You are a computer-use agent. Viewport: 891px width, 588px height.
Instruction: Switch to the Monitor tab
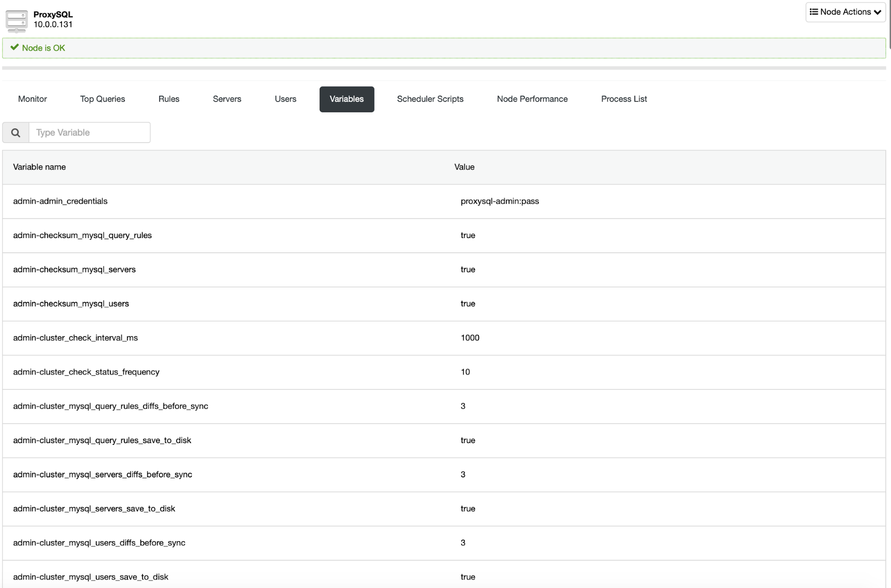tap(33, 99)
